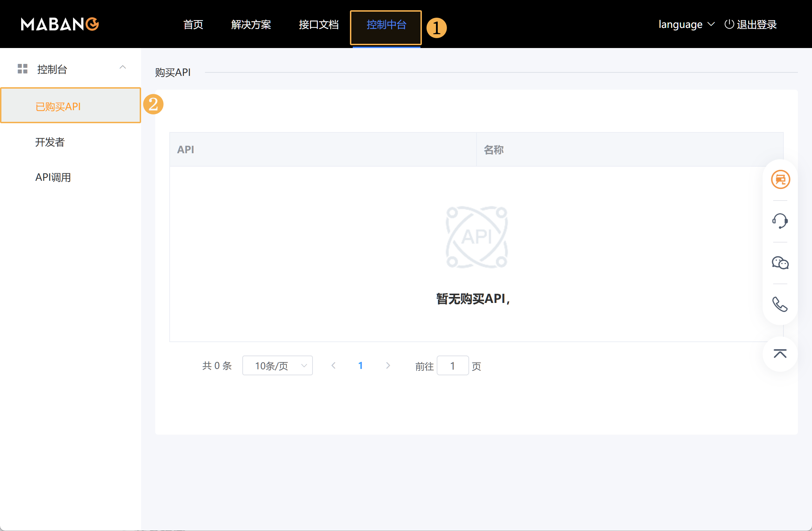Click the headset customer service icon

[780, 221]
